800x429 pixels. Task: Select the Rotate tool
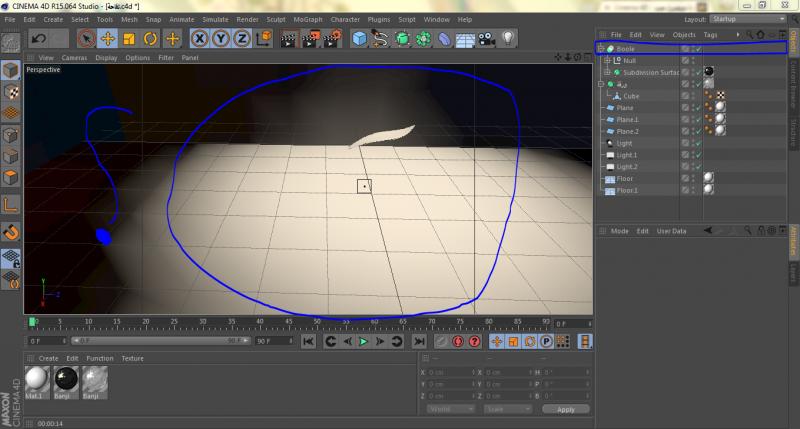point(151,38)
